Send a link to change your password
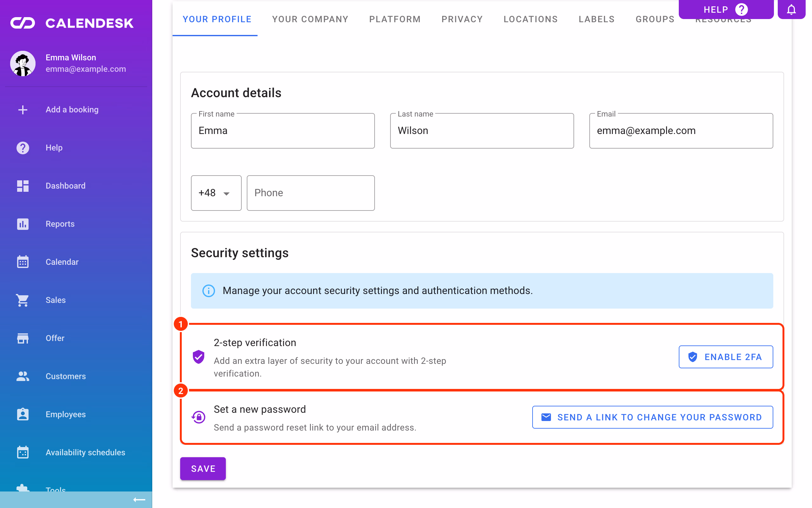The width and height of the screenshot is (812, 508). pos(653,417)
